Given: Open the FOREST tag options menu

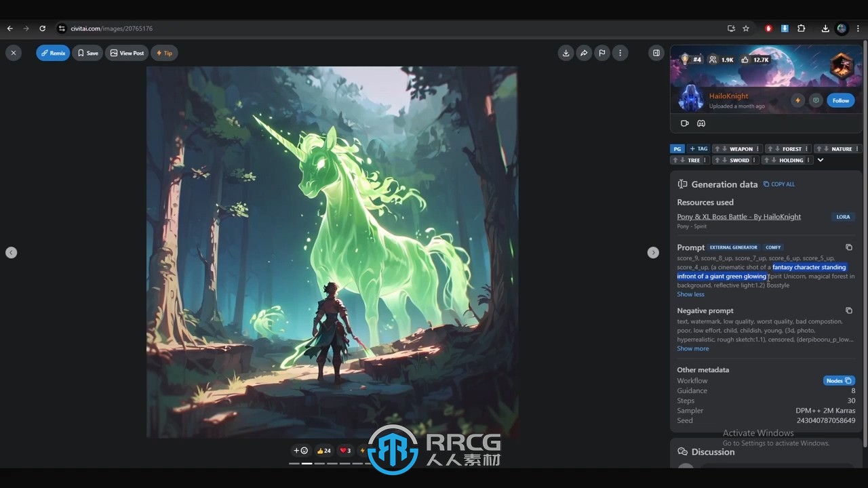Looking at the screenshot, I should 806,149.
